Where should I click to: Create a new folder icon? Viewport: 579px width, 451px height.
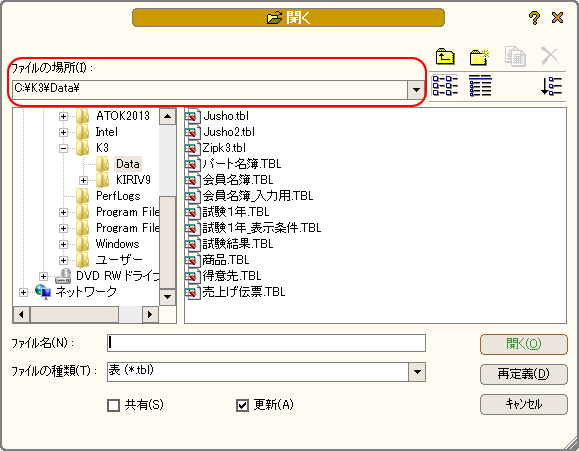[x=479, y=57]
